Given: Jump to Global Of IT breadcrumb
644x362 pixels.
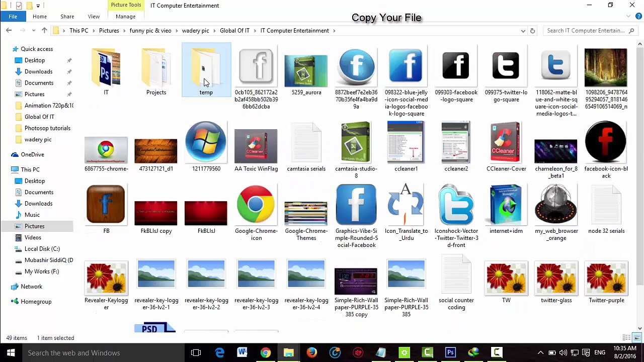Looking at the screenshot, I should point(234,31).
